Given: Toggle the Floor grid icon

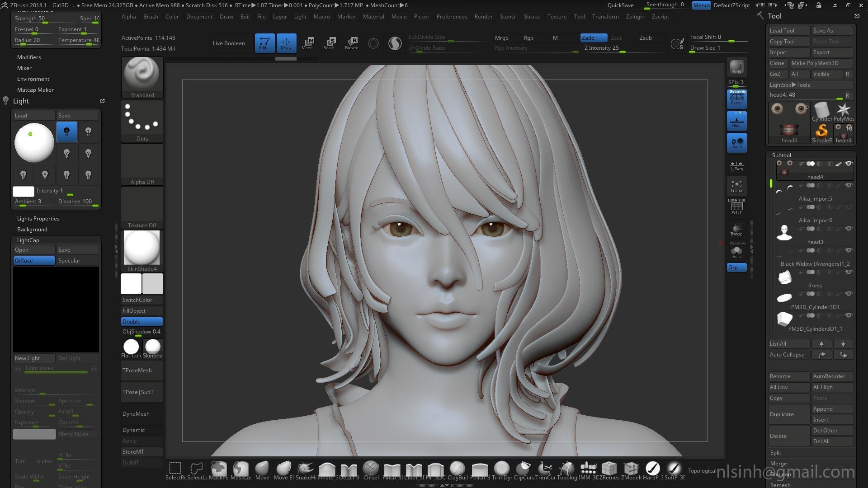Looking at the screenshot, I should pos(736,121).
